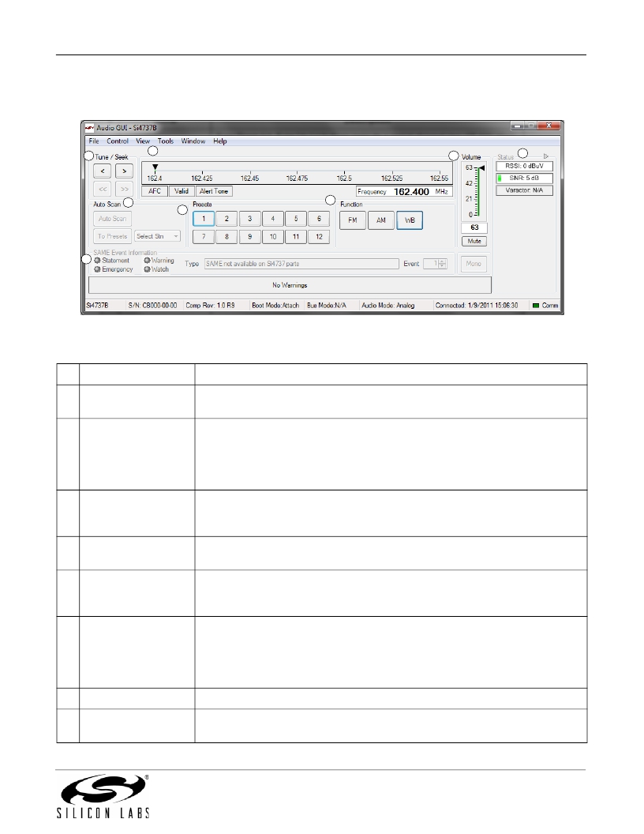Select preset 10
The width and height of the screenshot is (644, 834).
click(x=272, y=237)
